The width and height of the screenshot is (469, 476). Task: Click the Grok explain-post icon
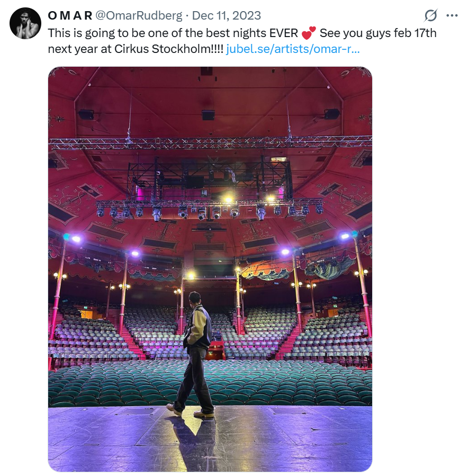[x=431, y=15]
